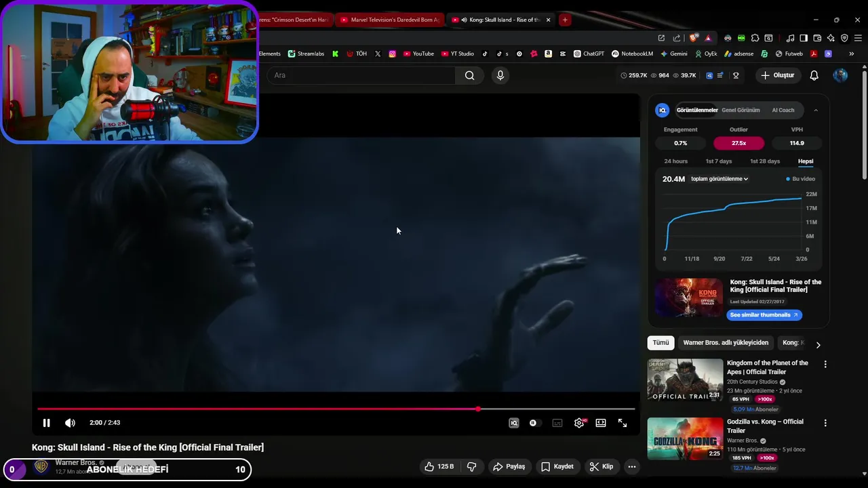Open the ChatGPT bookmark

[589, 54]
